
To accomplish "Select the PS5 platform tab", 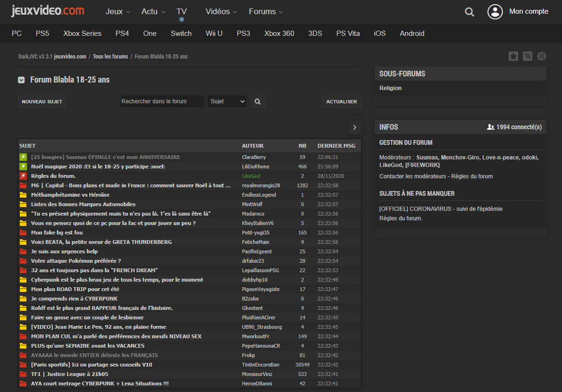I will [x=42, y=33].
